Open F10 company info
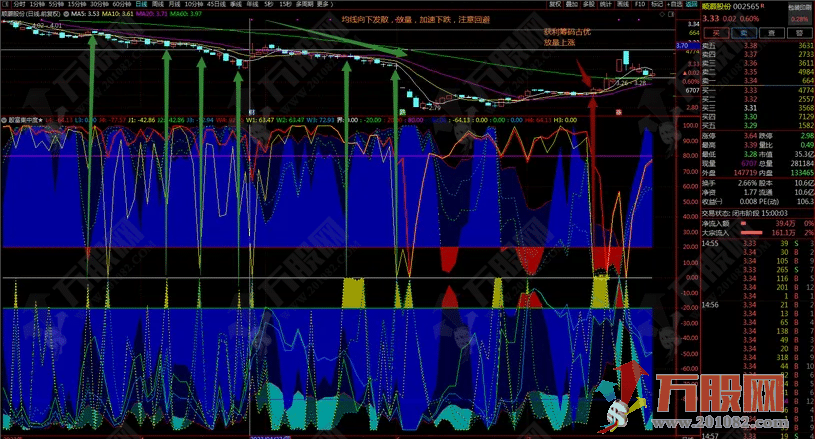Viewport: 815px width, 439px height. (x=640, y=4)
